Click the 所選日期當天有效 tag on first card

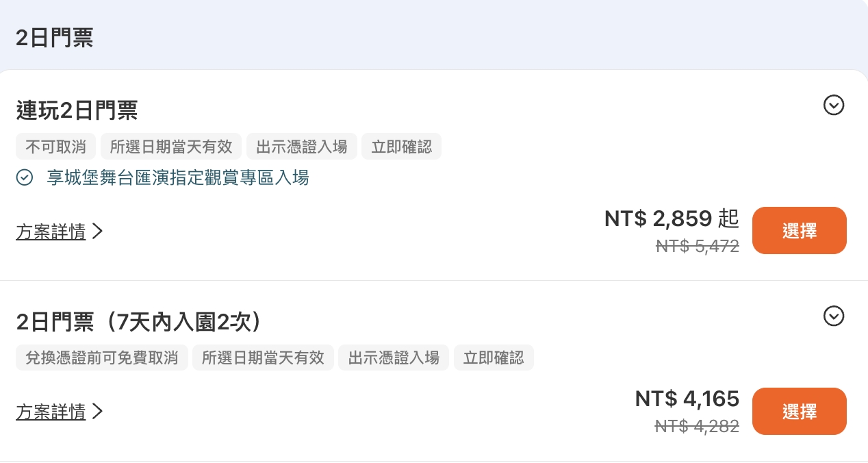point(171,146)
